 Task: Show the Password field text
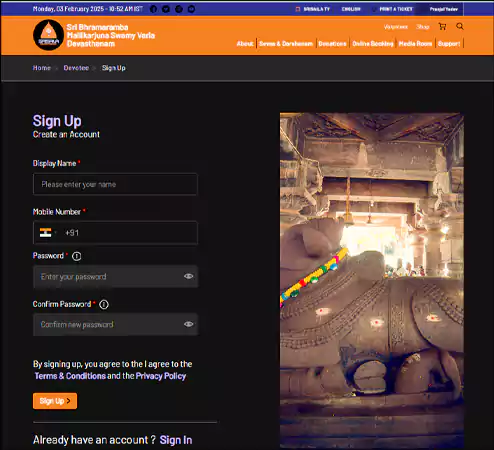point(189,276)
